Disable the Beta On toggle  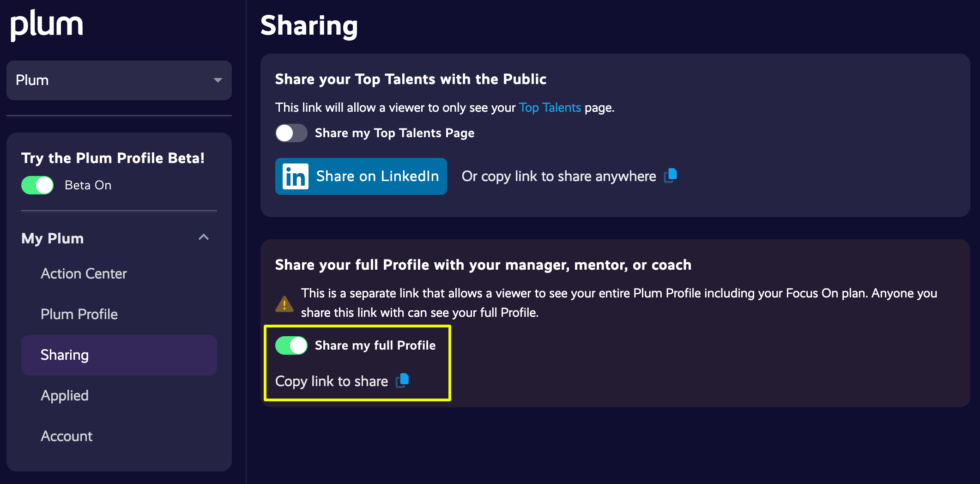point(37,185)
